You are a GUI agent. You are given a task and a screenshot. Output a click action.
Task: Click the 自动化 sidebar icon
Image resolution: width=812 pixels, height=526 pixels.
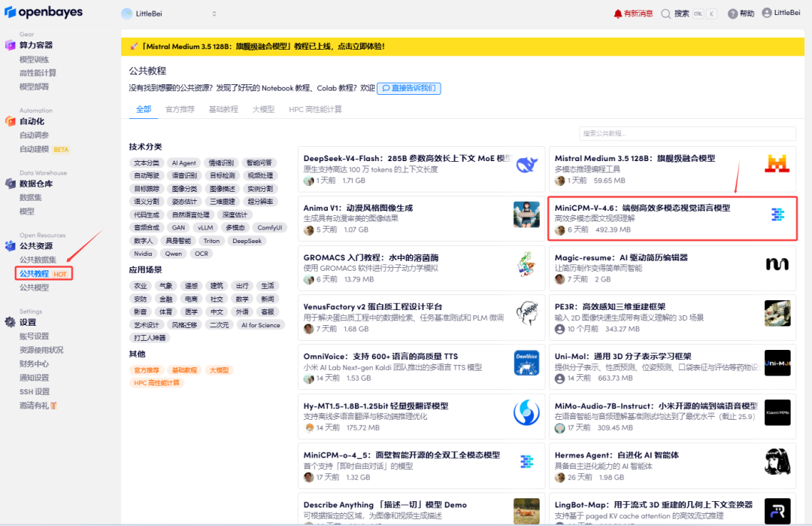[x=10, y=121]
